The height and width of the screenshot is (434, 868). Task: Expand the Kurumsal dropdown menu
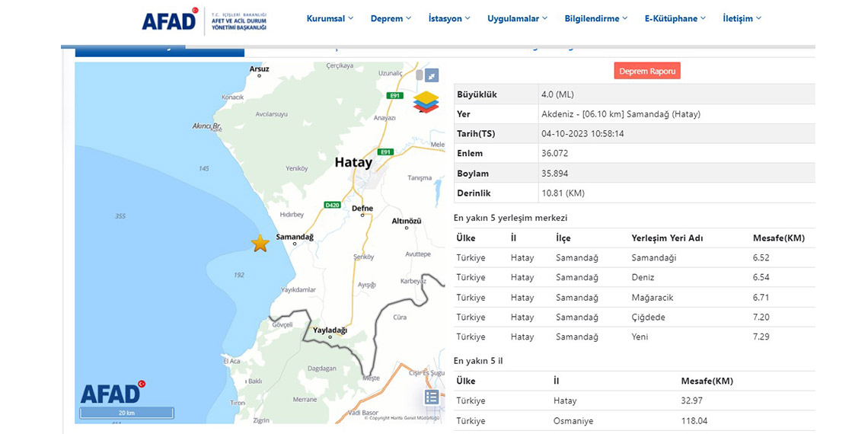(x=330, y=18)
